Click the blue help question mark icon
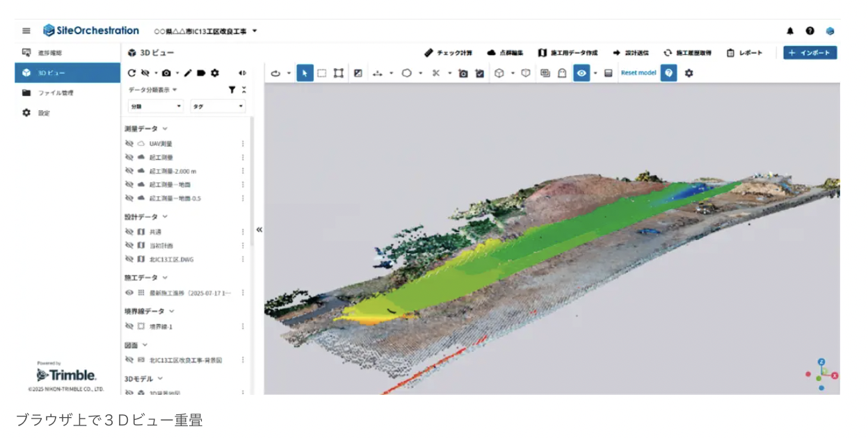This screenshot has width=868, height=438. coord(668,73)
